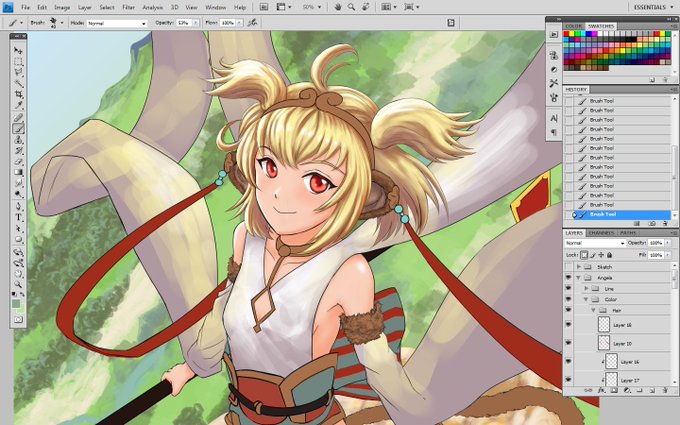Open the Filter menu
The width and height of the screenshot is (680, 425).
[x=128, y=7]
